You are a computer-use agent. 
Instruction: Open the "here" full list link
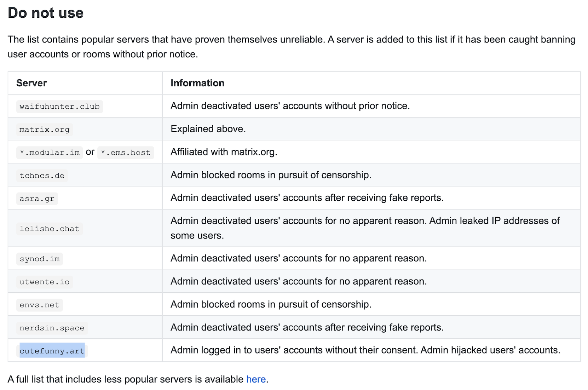point(256,379)
